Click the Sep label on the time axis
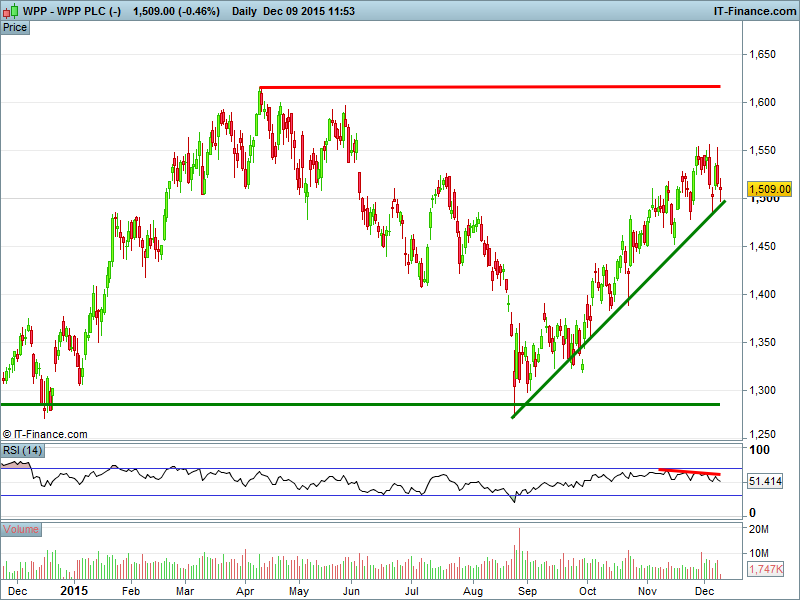 [x=526, y=591]
